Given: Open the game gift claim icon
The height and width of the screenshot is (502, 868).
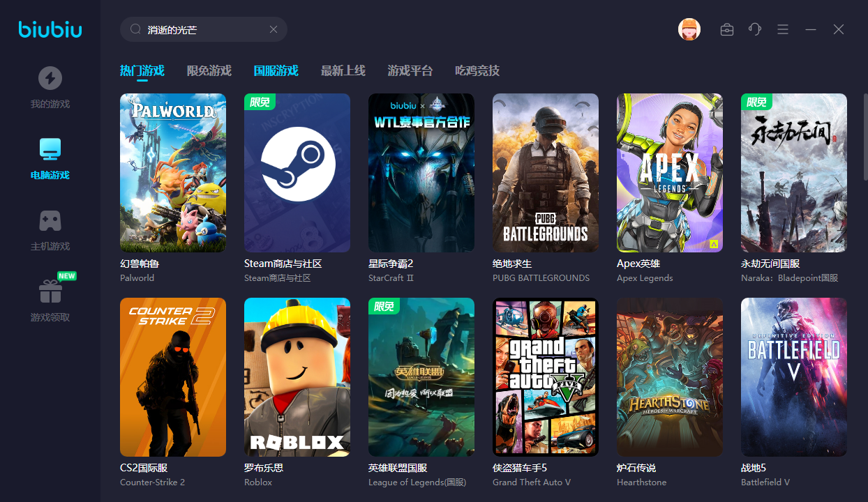Looking at the screenshot, I should coord(50,291).
